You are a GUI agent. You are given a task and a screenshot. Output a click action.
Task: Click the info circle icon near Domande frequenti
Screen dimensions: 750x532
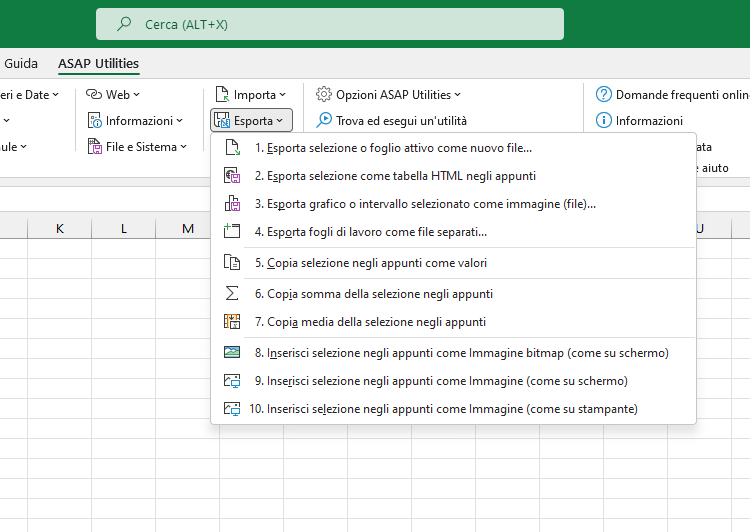pyautogui.click(x=604, y=120)
